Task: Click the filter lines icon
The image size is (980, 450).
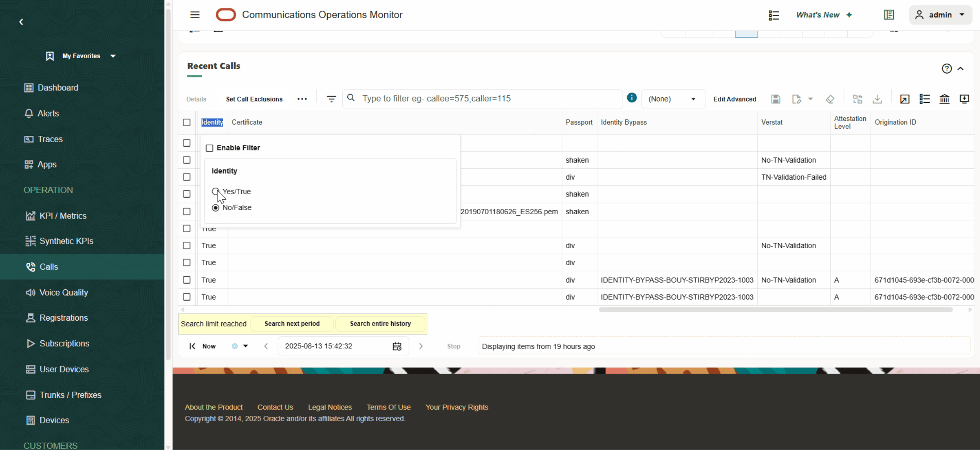Action: point(331,99)
